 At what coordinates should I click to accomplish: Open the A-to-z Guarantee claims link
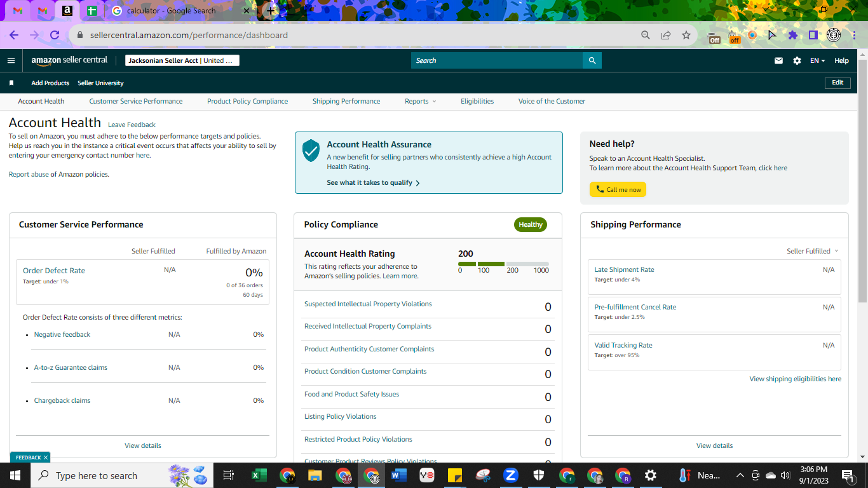[x=71, y=367]
